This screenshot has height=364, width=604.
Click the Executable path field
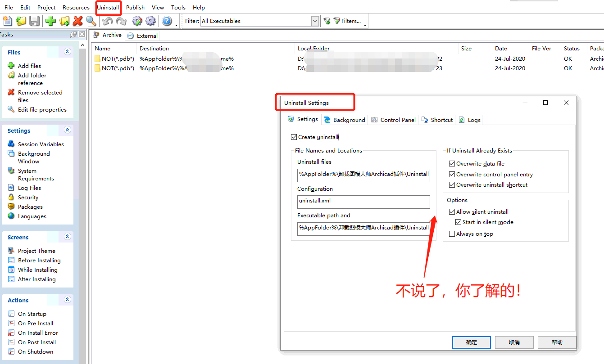coord(363,229)
